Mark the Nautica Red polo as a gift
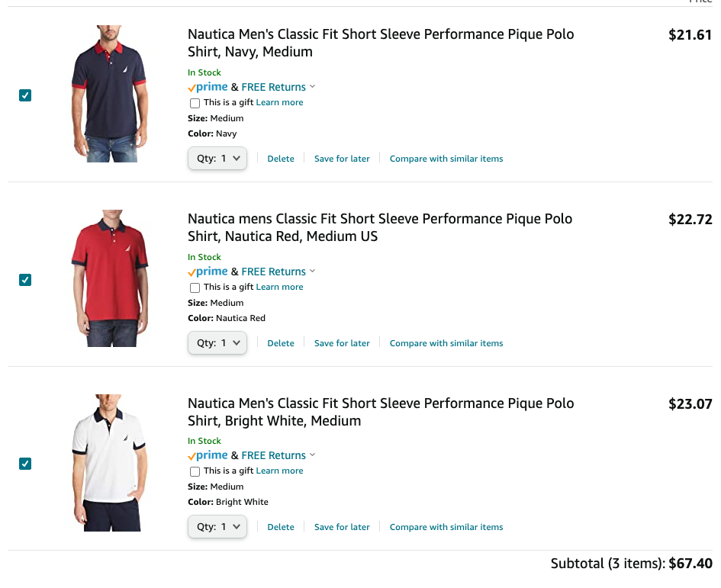The height and width of the screenshot is (588, 721). coord(195,288)
